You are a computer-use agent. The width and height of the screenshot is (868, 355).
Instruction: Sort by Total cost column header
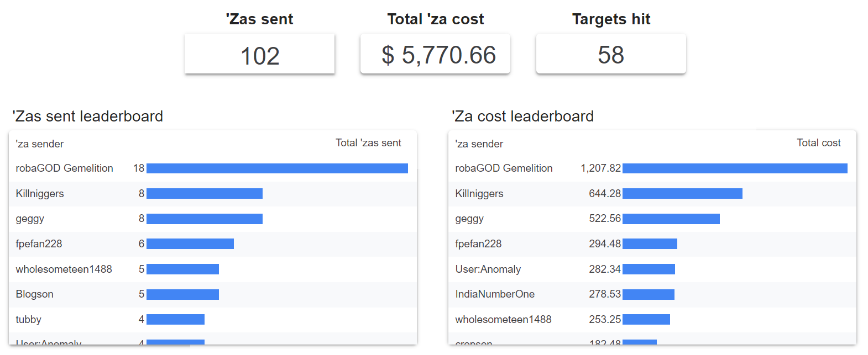click(818, 143)
